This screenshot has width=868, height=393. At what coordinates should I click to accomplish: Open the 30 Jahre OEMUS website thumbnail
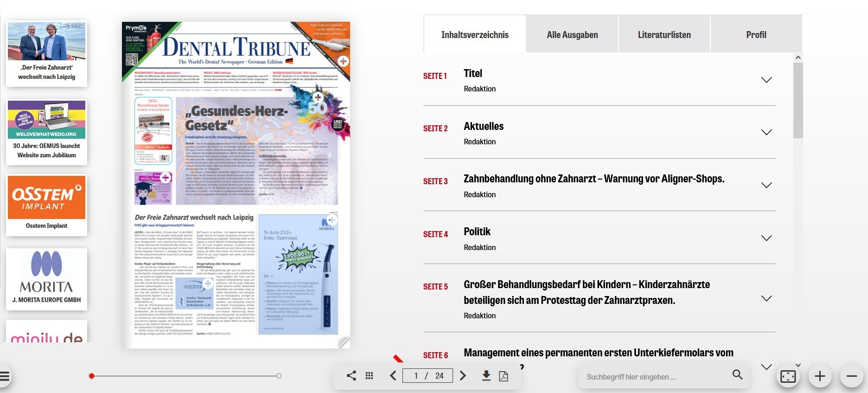click(x=46, y=132)
